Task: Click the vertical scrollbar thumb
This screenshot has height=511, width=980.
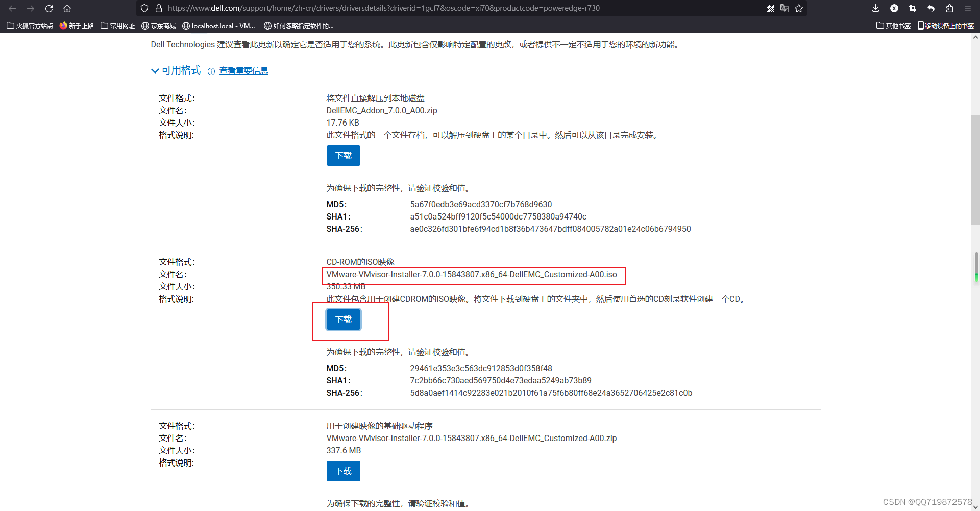Action: [x=975, y=170]
